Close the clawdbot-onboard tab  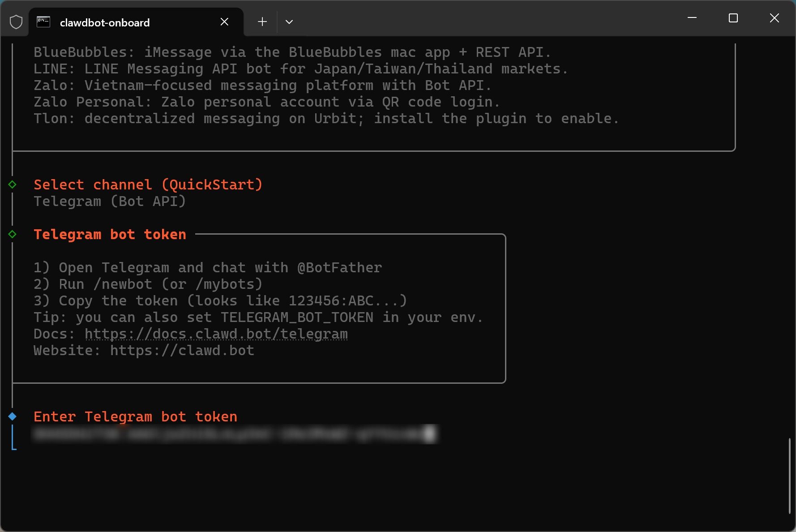point(225,22)
